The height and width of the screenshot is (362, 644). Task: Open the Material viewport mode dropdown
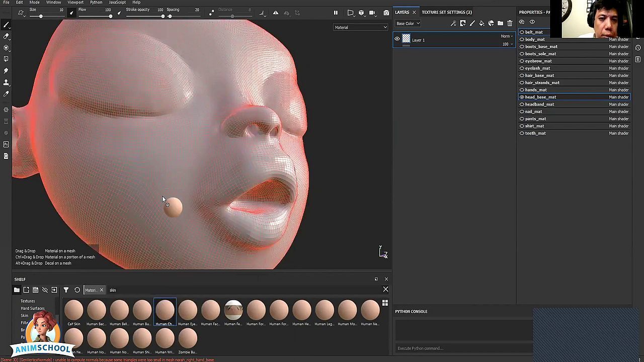click(360, 27)
